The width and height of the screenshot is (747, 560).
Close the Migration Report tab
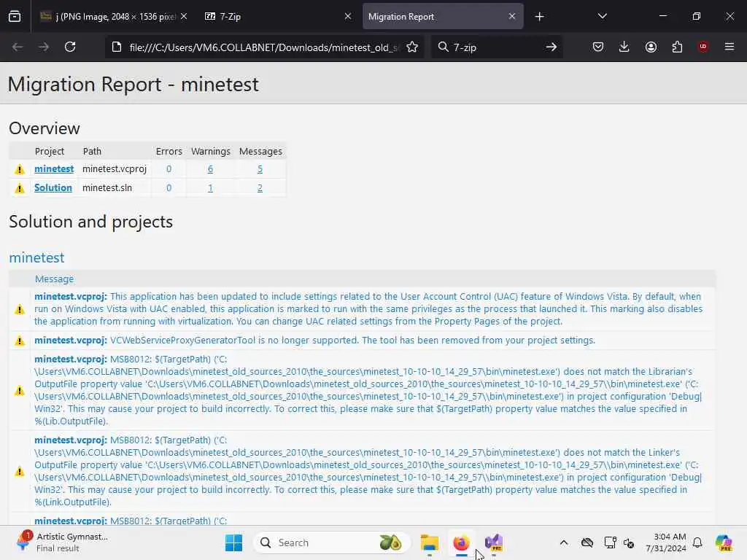(511, 17)
